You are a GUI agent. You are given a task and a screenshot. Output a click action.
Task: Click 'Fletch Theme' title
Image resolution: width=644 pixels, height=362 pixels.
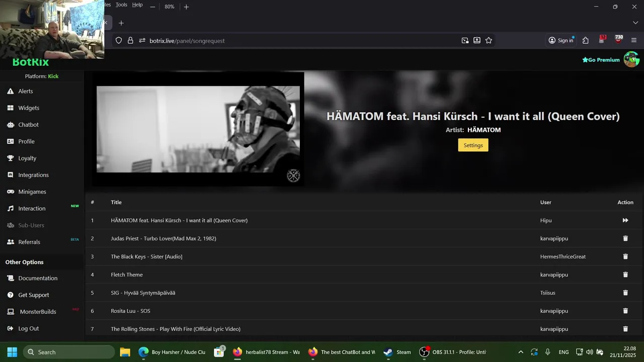coord(127,275)
